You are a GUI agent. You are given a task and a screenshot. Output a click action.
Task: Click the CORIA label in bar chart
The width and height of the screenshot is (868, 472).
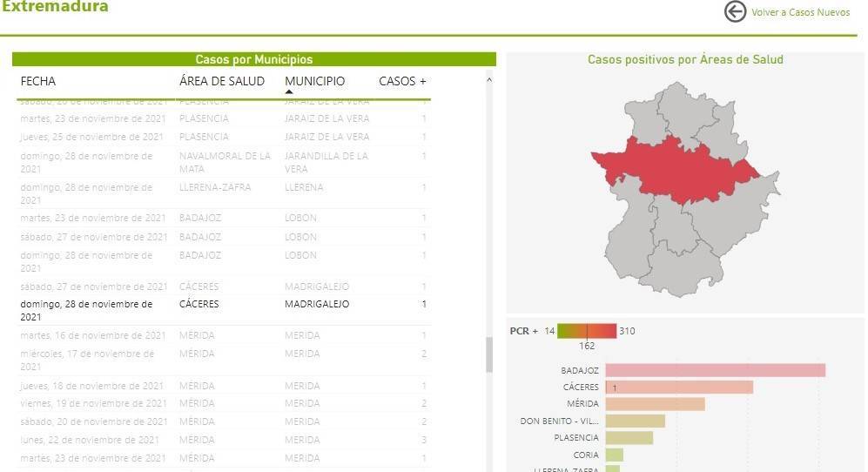coord(586,455)
